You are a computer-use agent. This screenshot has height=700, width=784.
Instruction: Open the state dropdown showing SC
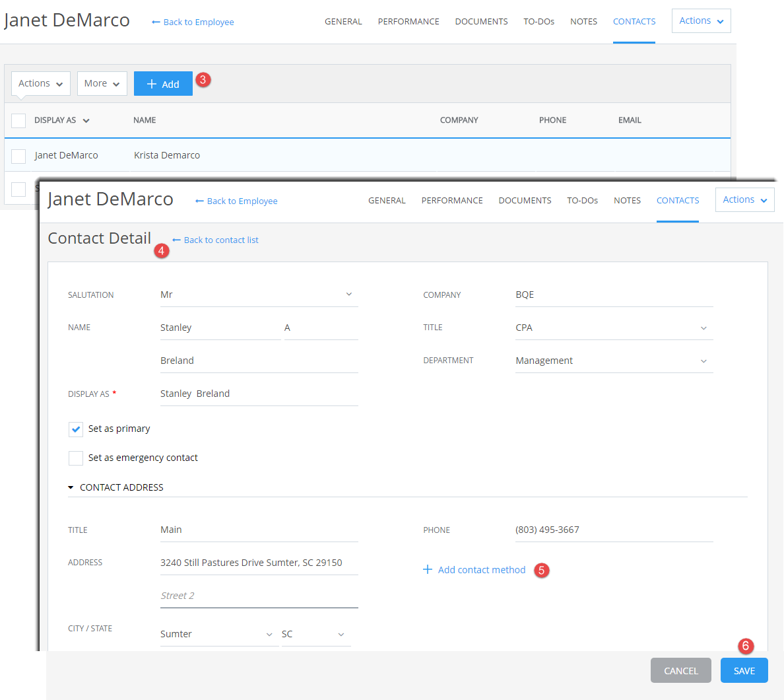(x=316, y=635)
